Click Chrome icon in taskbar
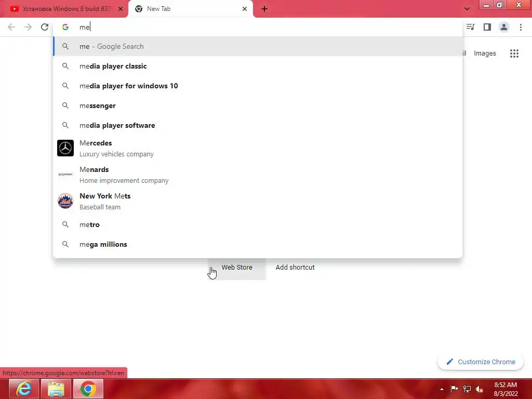 (88, 389)
